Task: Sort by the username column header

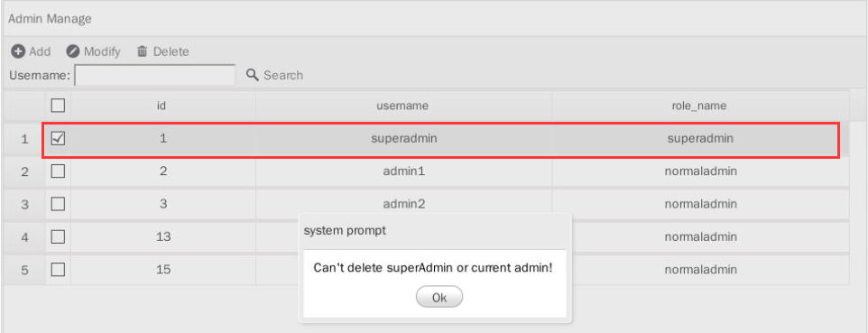Action: [x=403, y=106]
